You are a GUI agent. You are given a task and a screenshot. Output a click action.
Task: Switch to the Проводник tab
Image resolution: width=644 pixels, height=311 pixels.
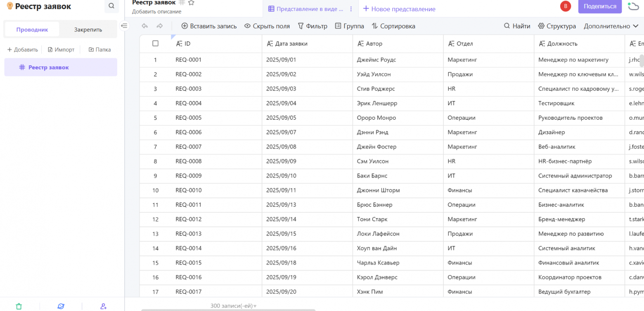click(32, 29)
